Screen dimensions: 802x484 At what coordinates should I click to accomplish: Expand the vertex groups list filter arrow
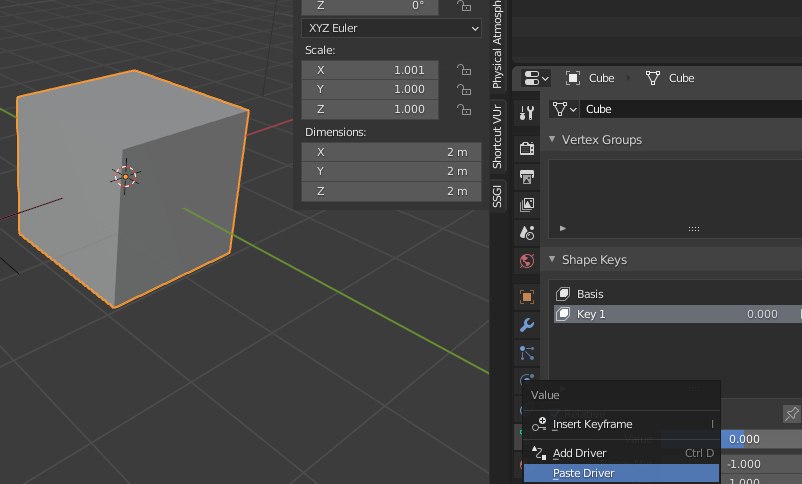point(563,228)
